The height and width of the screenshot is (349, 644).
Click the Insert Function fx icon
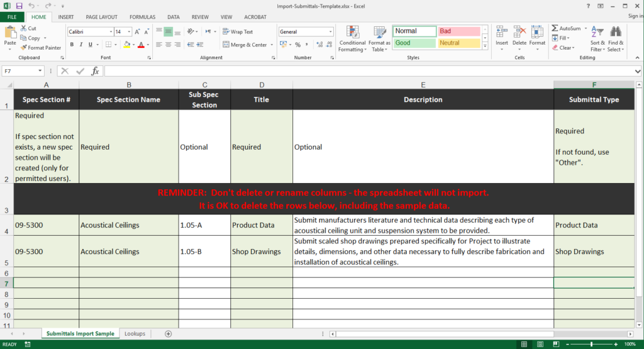95,71
